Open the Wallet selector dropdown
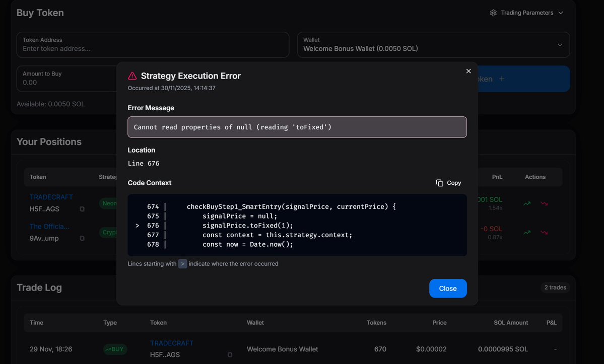The width and height of the screenshot is (604, 364). coord(433,45)
